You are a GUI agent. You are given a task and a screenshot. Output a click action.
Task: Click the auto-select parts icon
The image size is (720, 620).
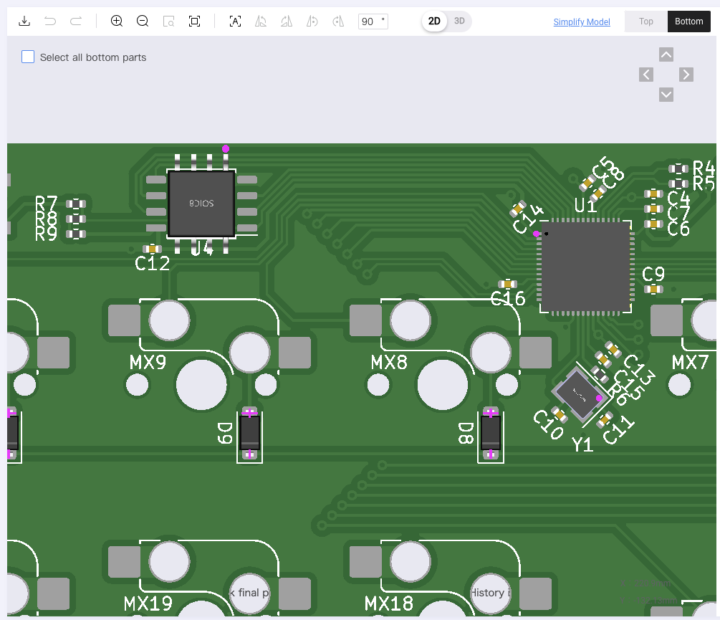point(235,21)
